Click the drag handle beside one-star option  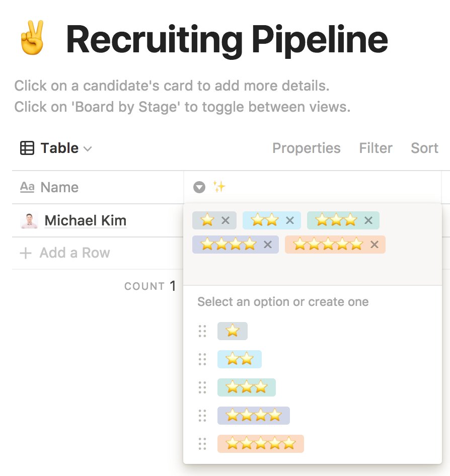202,331
